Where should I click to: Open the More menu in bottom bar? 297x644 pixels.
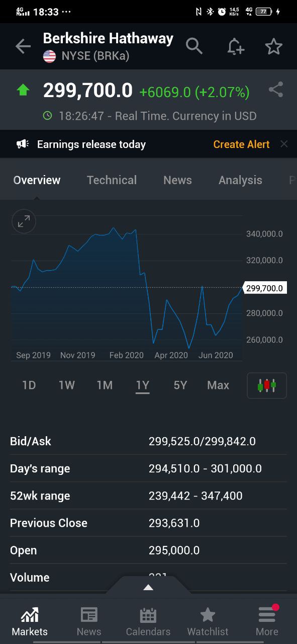tap(267, 622)
